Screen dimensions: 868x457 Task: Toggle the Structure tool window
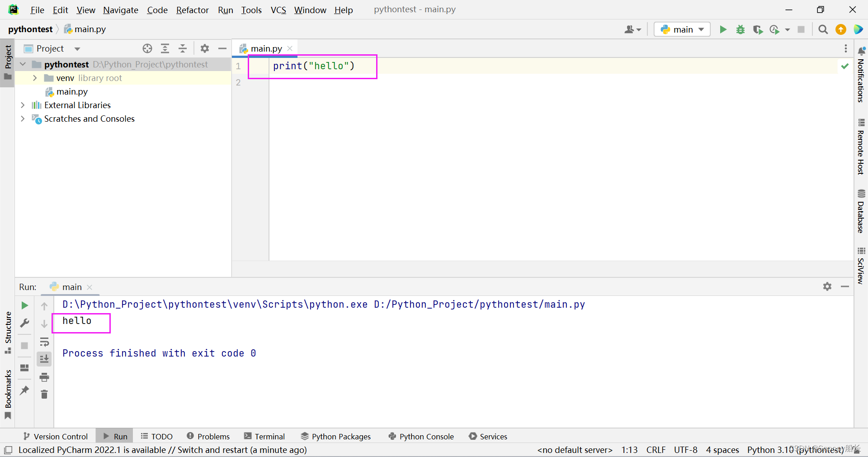tap(8, 333)
